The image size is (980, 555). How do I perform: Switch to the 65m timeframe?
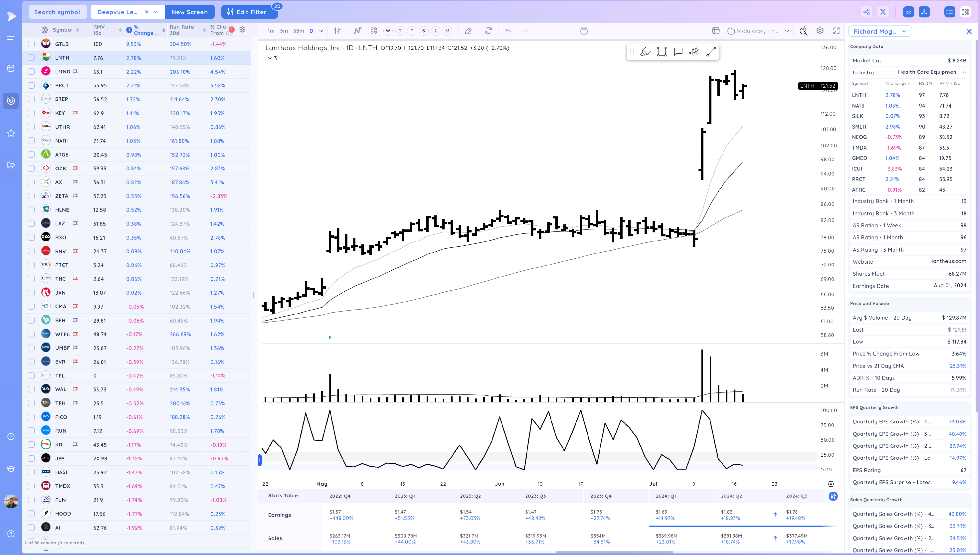click(x=298, y=31)
